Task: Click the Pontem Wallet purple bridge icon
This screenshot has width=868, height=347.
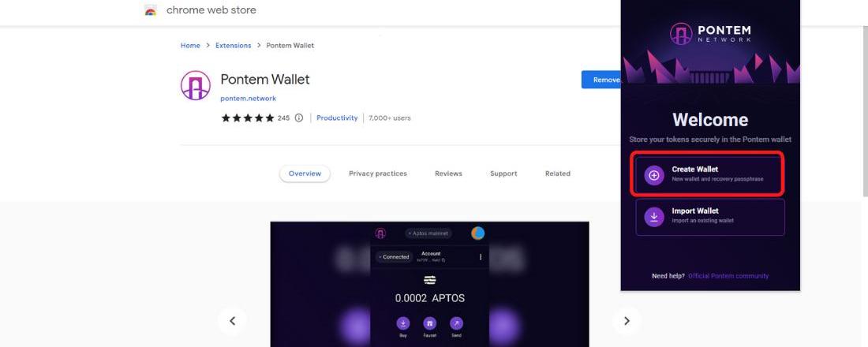Action: tap(196, 85)
